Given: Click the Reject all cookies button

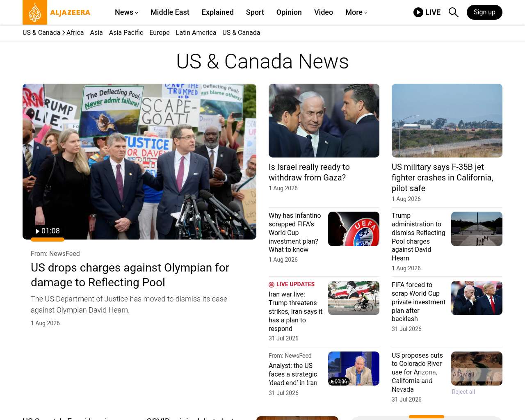Looking at the screenshot, I should tap(463, 392).
